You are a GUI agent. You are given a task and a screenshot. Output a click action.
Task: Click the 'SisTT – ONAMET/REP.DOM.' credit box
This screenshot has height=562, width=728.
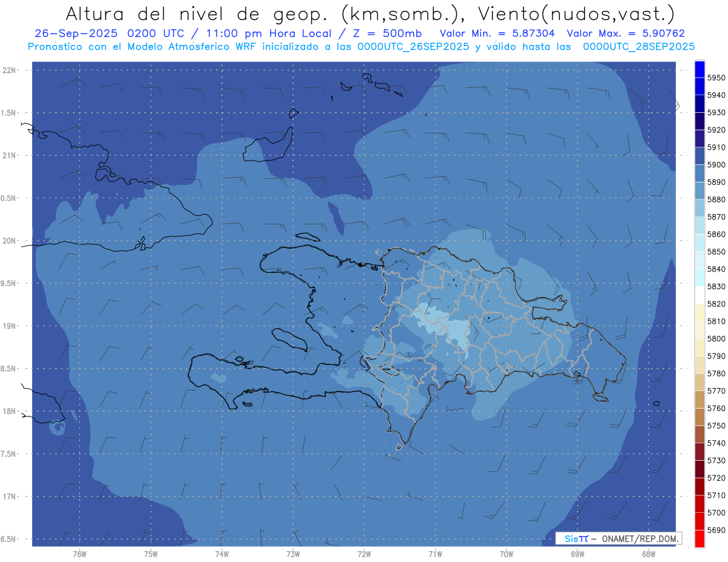(618, 538)
